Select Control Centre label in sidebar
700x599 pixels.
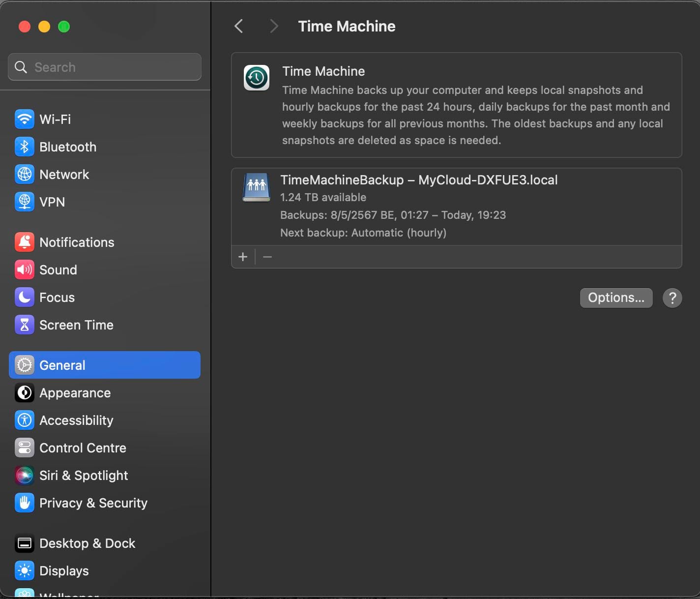pos(83,448)
